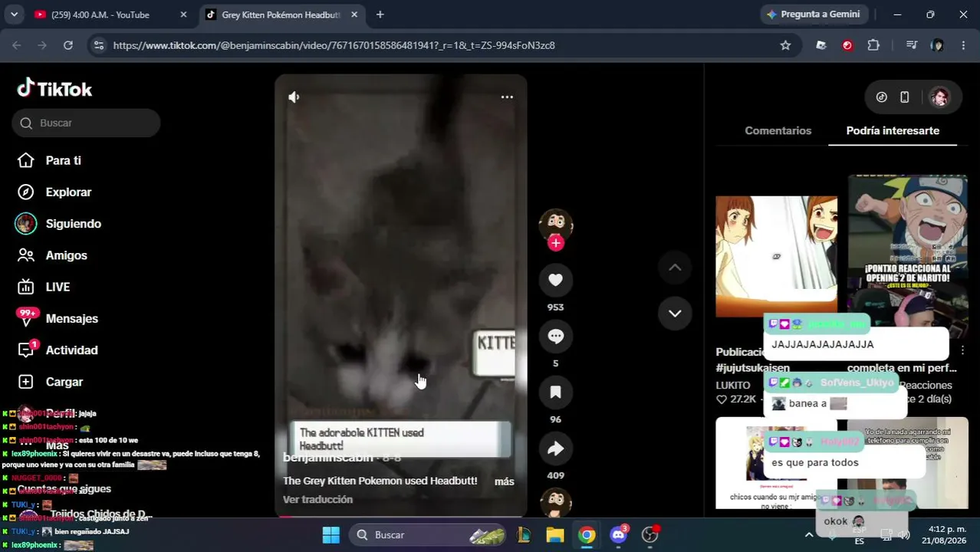Open a new browser tab

(x=380, y=15)
